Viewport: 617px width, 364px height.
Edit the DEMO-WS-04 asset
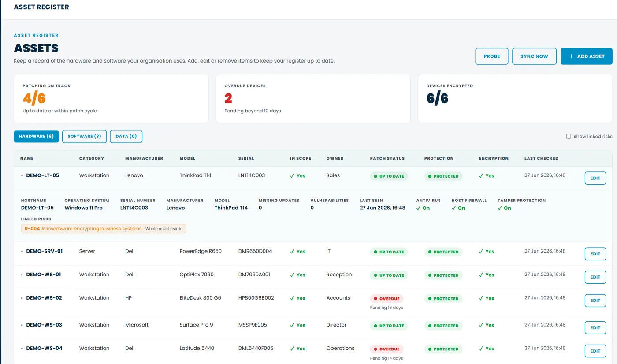point(595,351)
